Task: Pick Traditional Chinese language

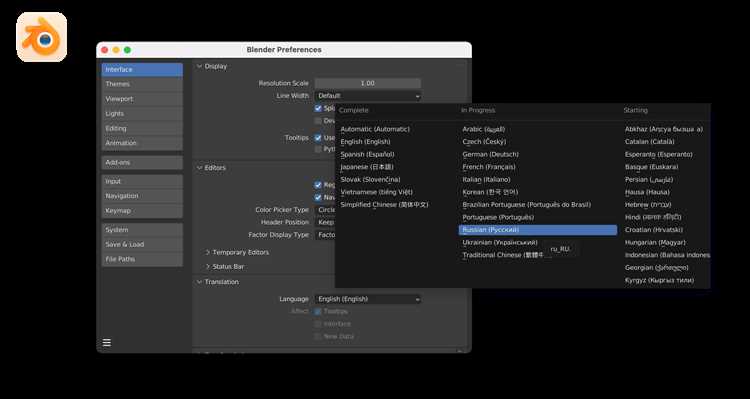Action: (504, 255)
